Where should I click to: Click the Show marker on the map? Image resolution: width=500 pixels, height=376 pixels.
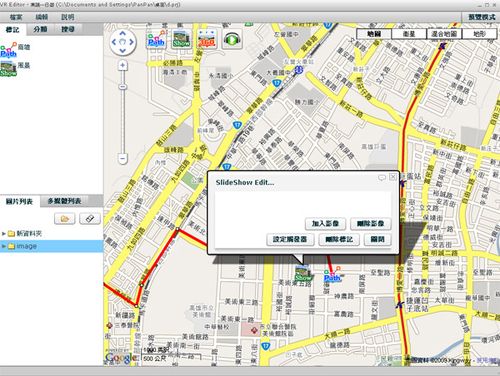pyautogui.click(x=303, y=273)
